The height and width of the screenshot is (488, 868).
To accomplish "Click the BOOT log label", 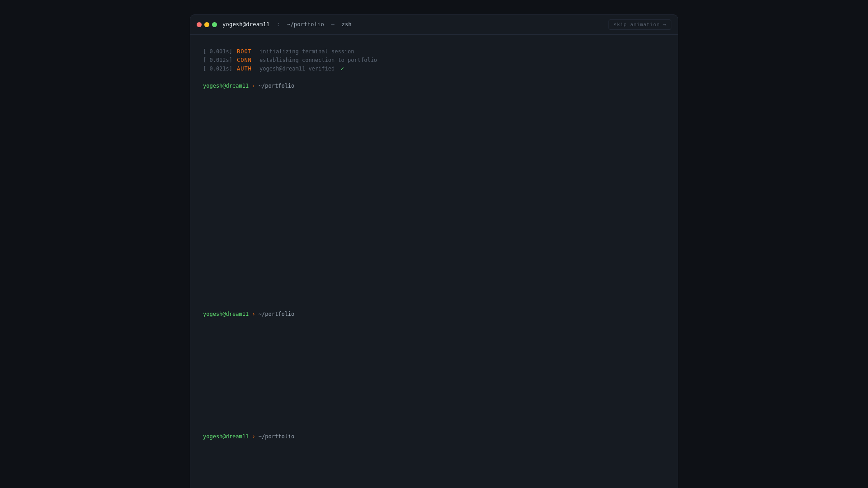I will pyautogui.click(x=244, y=52).
